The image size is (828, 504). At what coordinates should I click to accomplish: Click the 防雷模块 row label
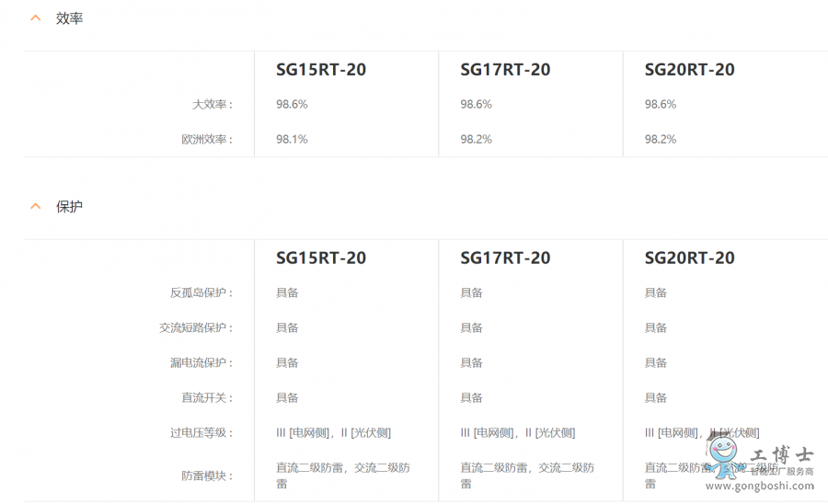[207, 476]
